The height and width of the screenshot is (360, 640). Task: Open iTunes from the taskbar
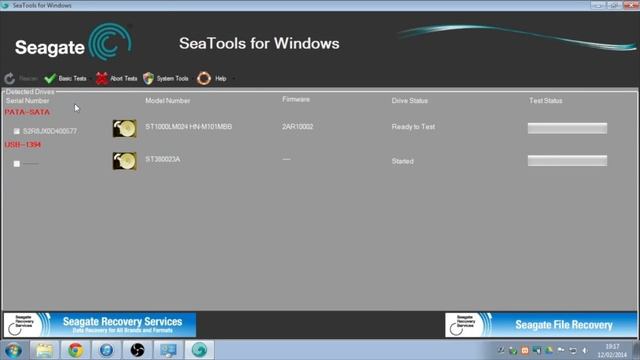(107, 350)
